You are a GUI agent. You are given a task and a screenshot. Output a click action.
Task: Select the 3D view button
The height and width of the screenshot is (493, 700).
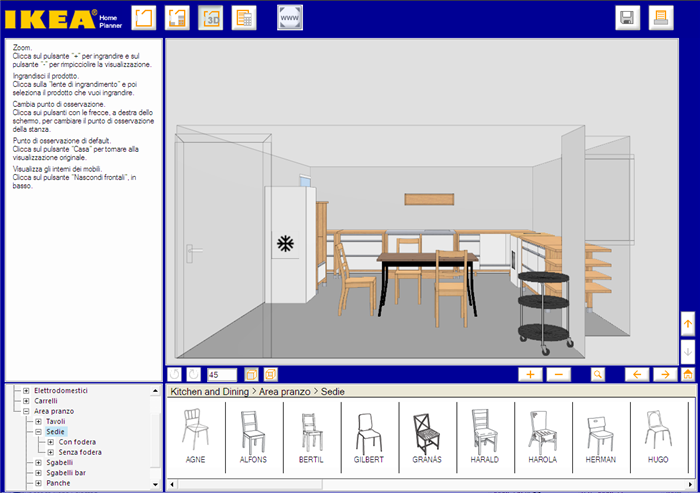[x=211, y=18]
